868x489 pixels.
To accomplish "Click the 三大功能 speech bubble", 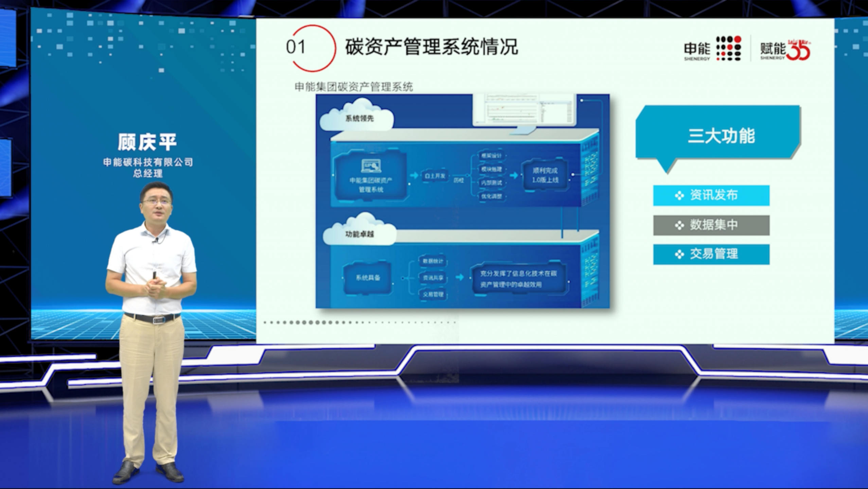I will (720, 136).
